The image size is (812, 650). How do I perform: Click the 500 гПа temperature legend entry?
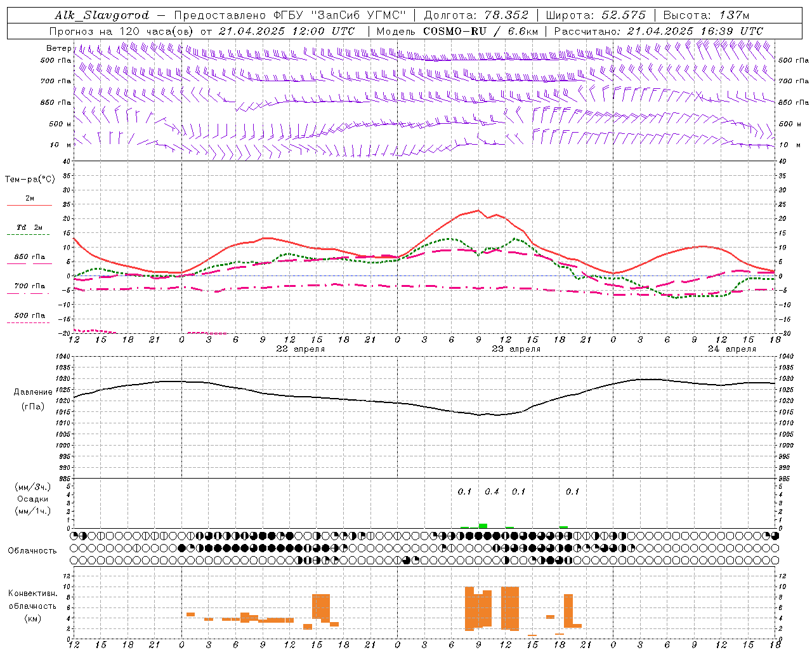30,315
